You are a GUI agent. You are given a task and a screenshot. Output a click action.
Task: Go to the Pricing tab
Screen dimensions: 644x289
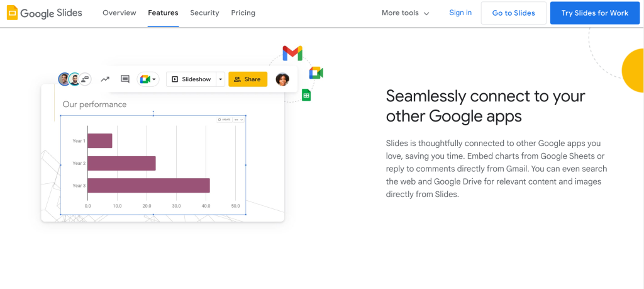click(x=243, y=13)
